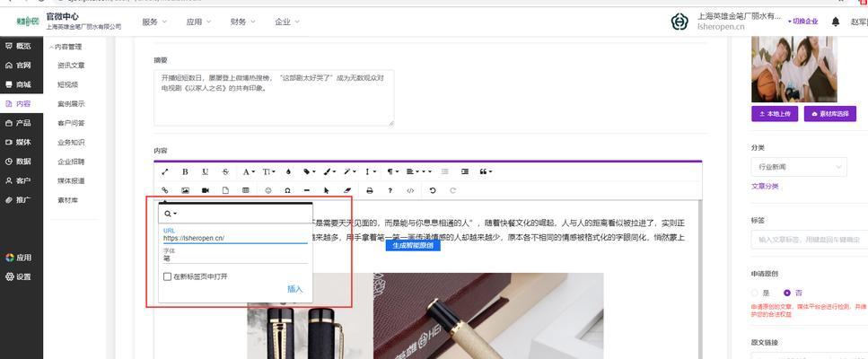Click 插入 in link popup

click(x=295, y=289)
